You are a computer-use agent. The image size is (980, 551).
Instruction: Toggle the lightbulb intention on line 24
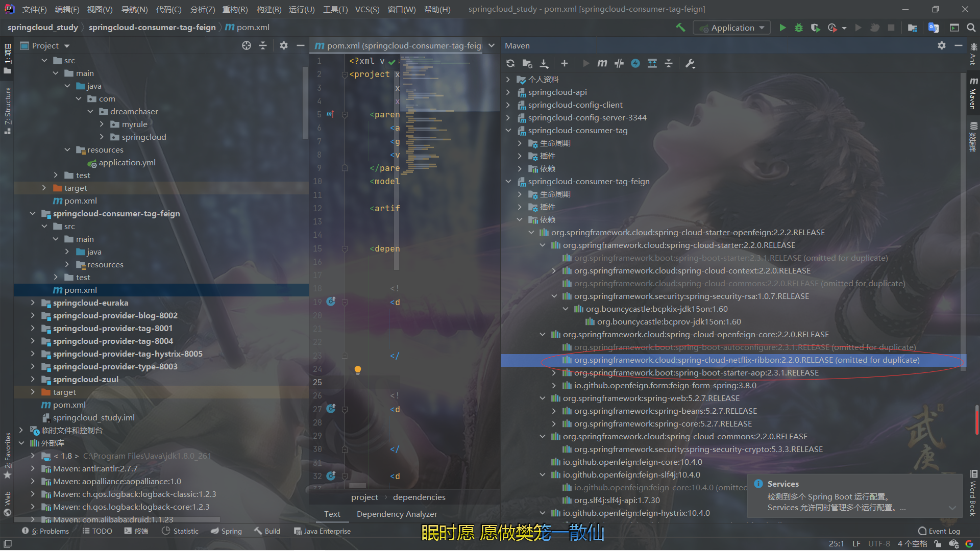click(358, 369)
